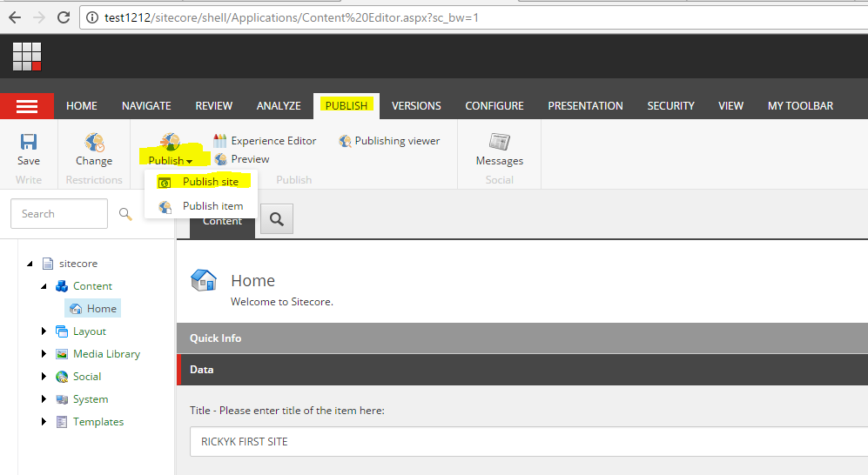Click the Media Library picture icon

click(x=62, y=354)
